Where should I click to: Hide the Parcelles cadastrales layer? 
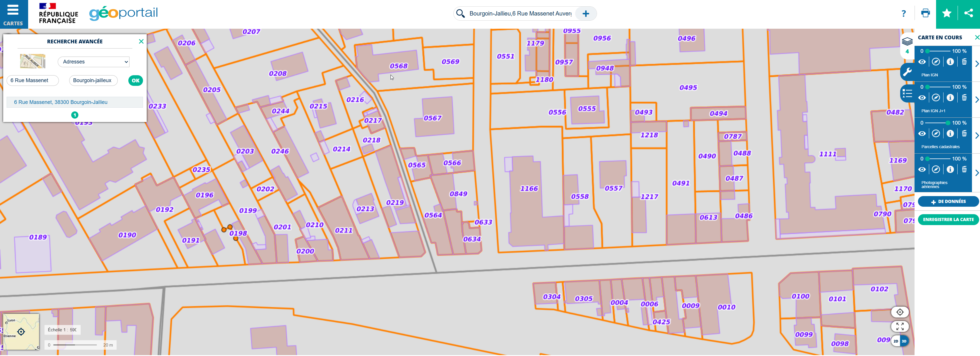pyautogui.click(x=922, y=133)
